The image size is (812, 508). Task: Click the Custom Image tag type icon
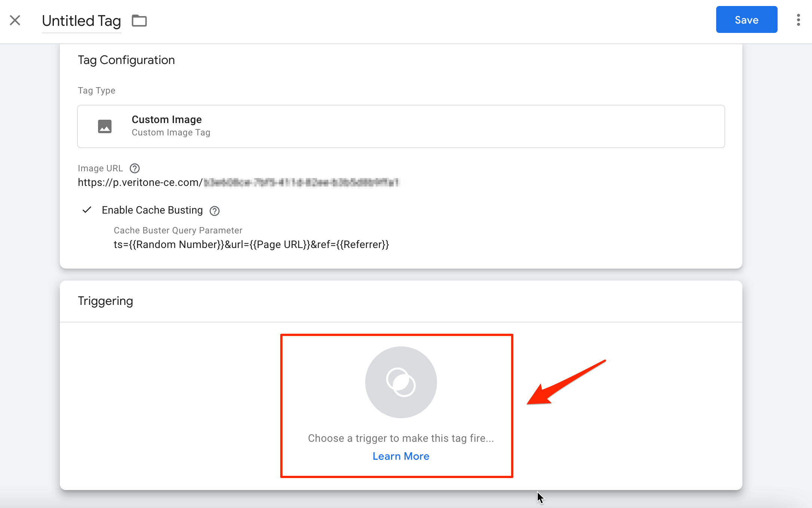(105, 126)
